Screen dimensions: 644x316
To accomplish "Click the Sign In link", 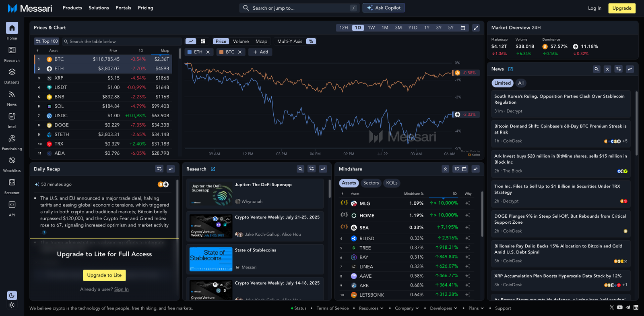I will pos(122,289).
